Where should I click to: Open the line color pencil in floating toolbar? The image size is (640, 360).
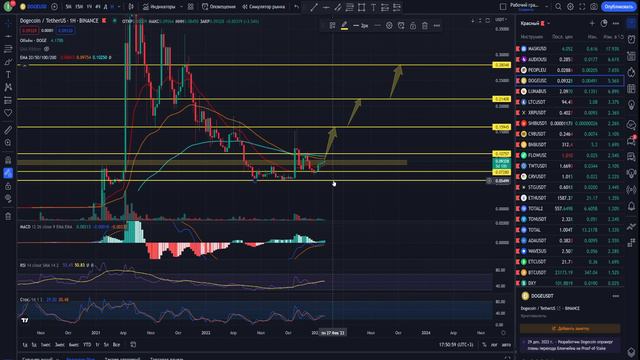344,26
